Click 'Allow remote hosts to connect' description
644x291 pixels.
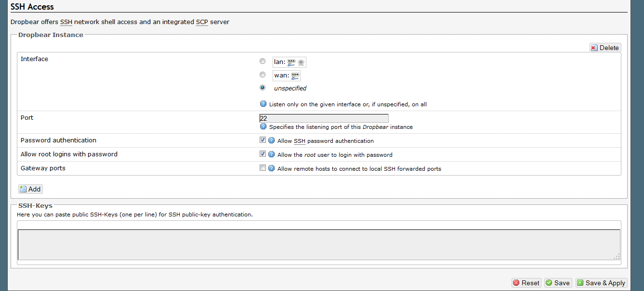[x=359, y=169]
